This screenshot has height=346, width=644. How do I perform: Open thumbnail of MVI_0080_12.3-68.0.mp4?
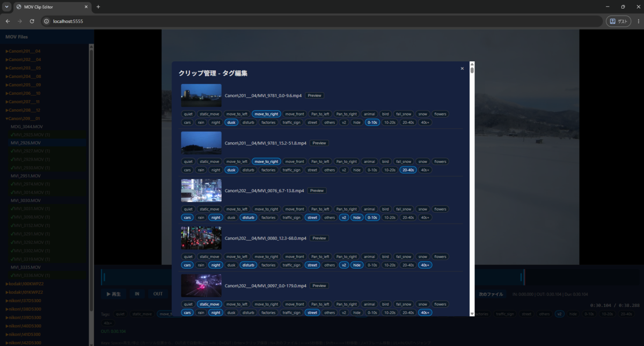click(x=201, y=238)
